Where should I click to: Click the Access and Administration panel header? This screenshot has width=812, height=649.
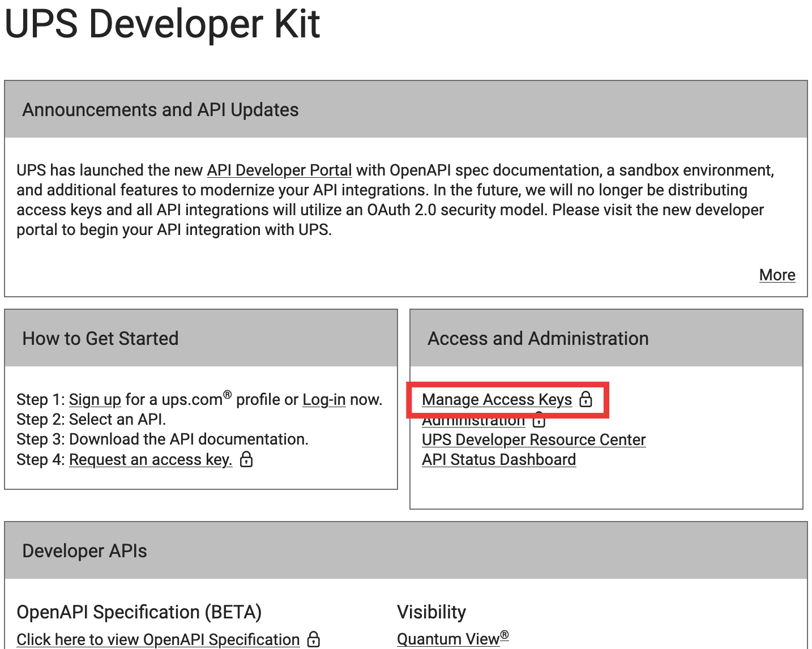point(538,338)
